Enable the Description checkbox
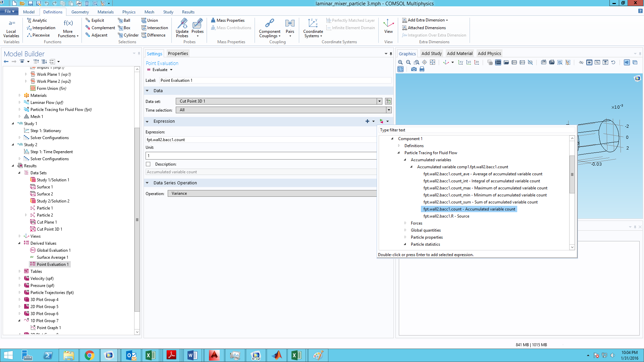The image size is (644, 362). (148, 164)
